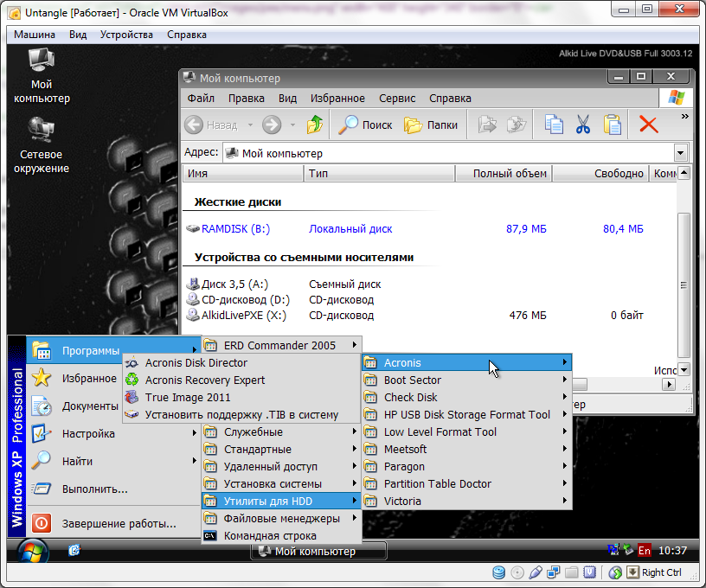Open Избранное menu in explorer
Screen dimensions: 706x588
coord(337,98)
